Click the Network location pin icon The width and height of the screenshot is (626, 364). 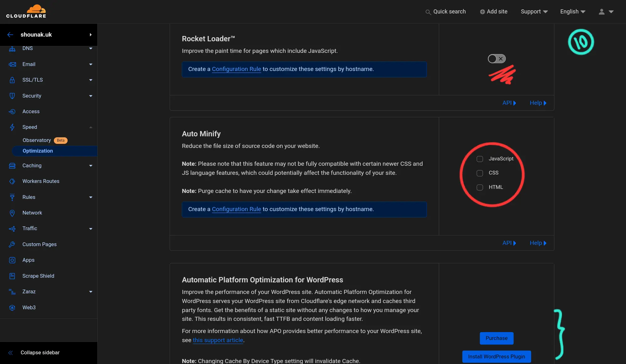(12, 213)
